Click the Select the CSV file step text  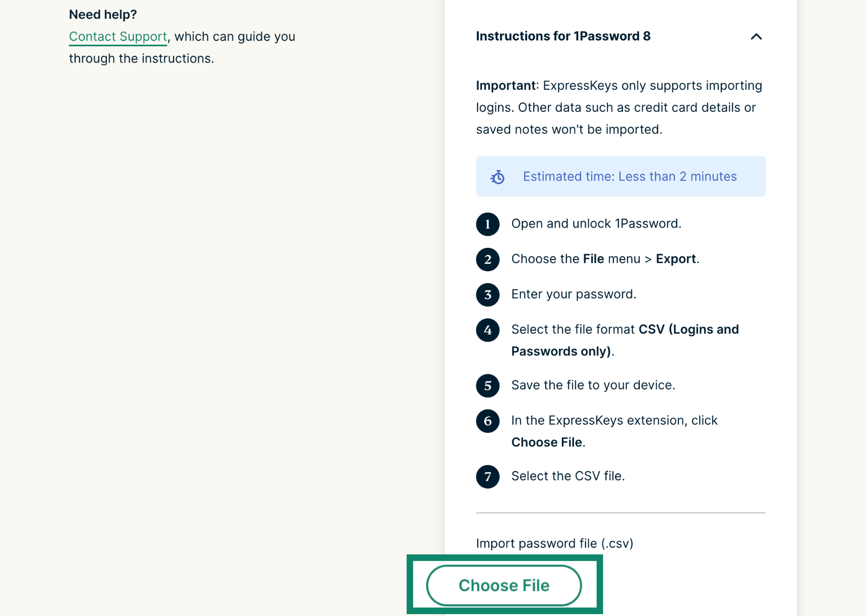tap(567, 476)
